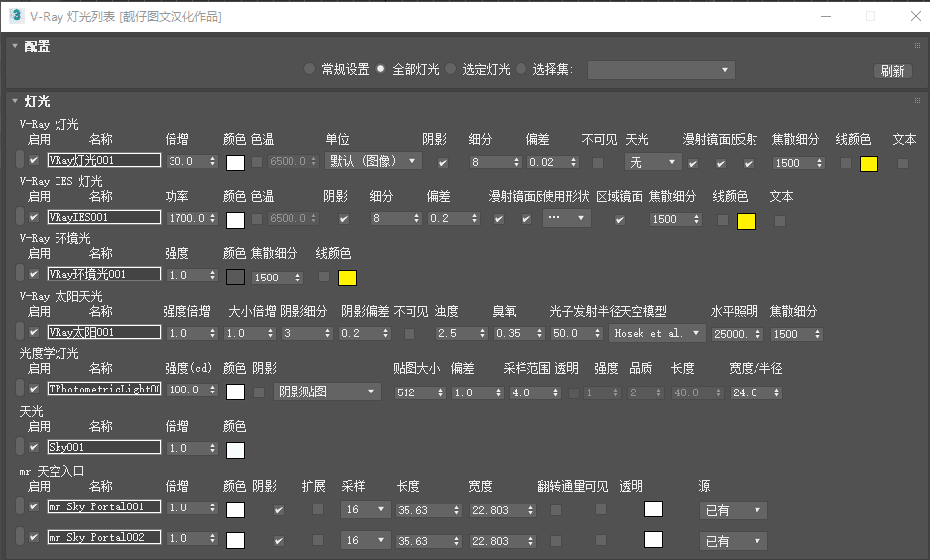Open the color swatch for mr Sky Portal002
Viewport: 930px width, 560px height.
point(235,540)
